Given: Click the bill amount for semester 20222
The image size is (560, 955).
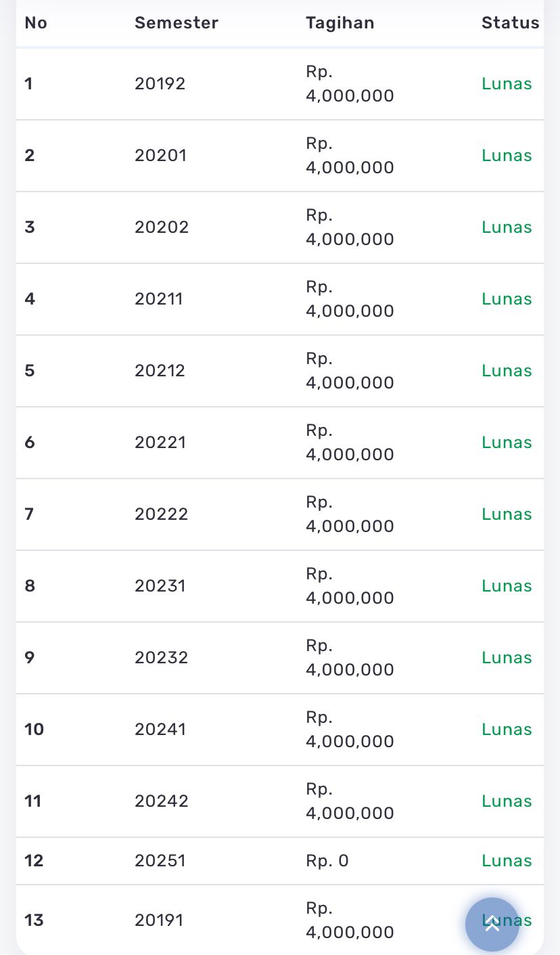Looking at the screenshot, I should click(350, 514).
